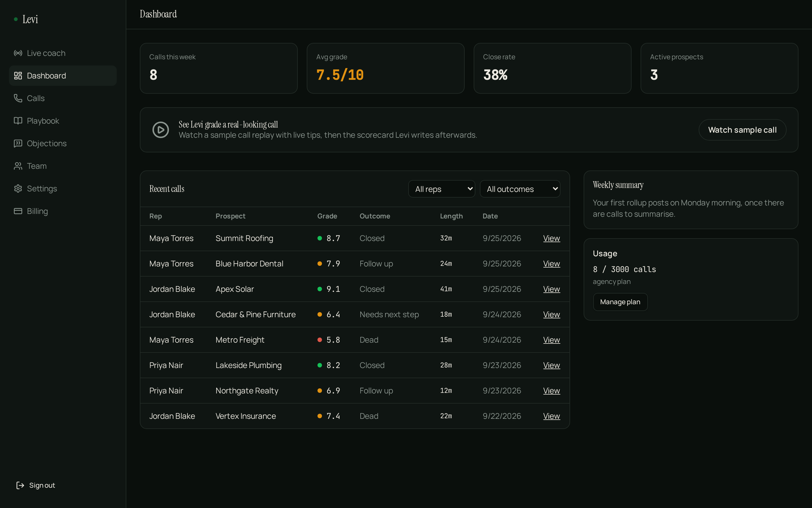812x508 pixels.
Task: Click the Apex Solar prospect name
Action: point(235,289)
